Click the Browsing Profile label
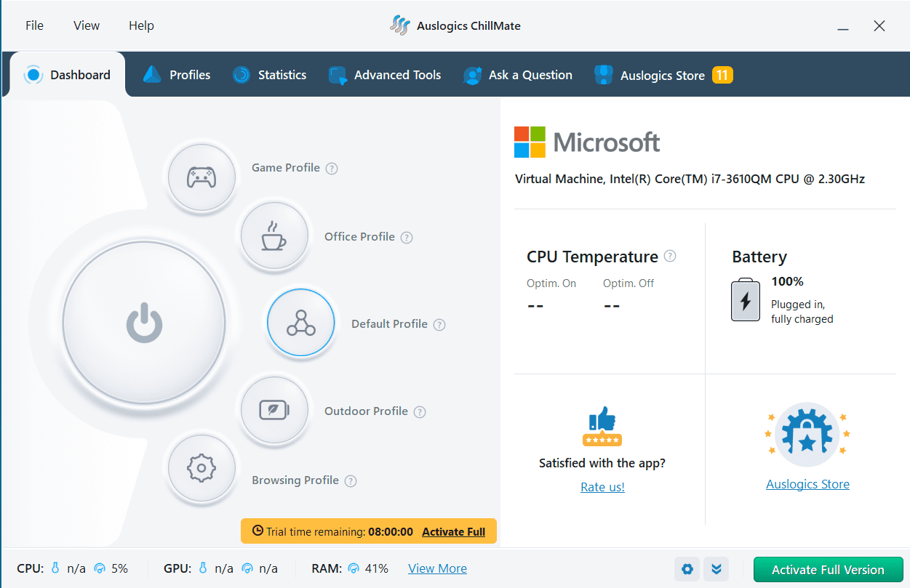910x588 pixels. pyautogui.click(x=295, y=480)
